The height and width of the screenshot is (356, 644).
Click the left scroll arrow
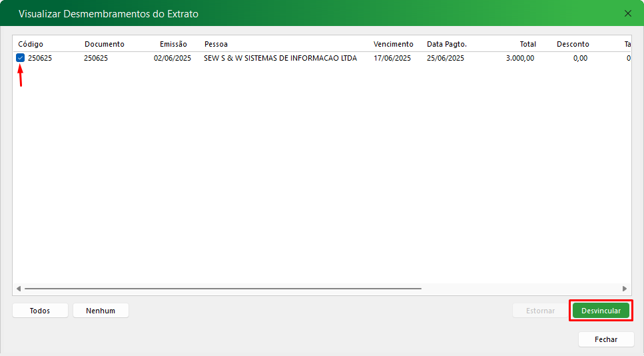coord(19,289)
